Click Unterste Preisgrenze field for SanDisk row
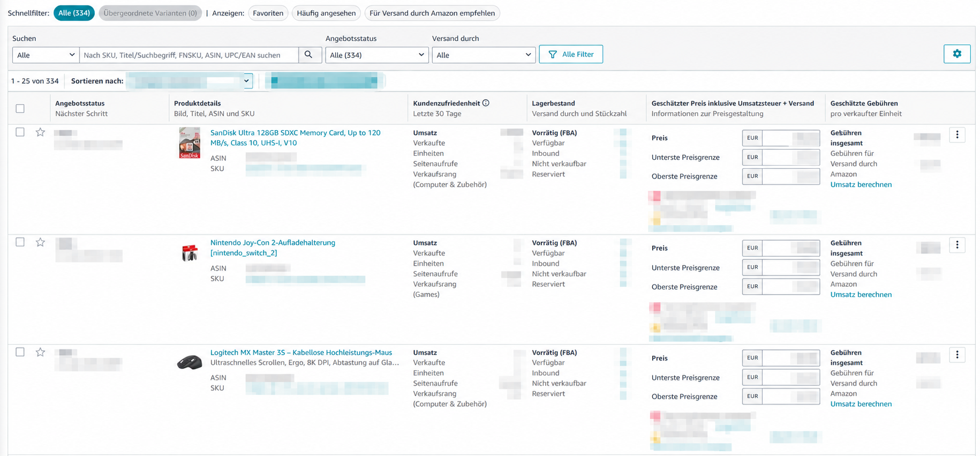 pyautogui.click(x=791, y=157)
